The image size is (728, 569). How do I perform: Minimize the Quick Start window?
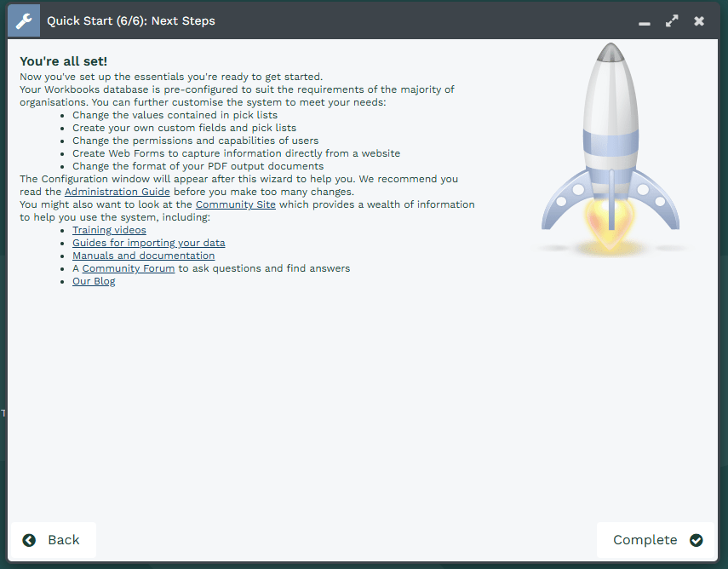click(644, 22)
